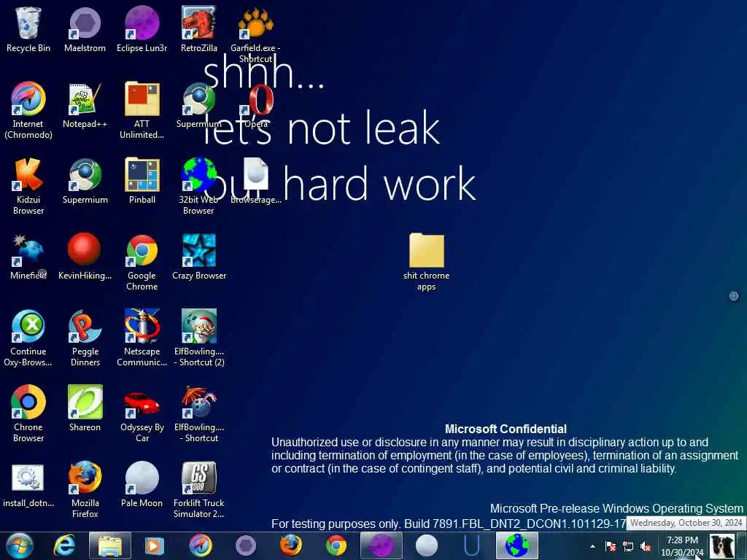Open Firefox from the taskbar
Image resolution: width=747 pixels, height=560 pixels.
(290, 545)
